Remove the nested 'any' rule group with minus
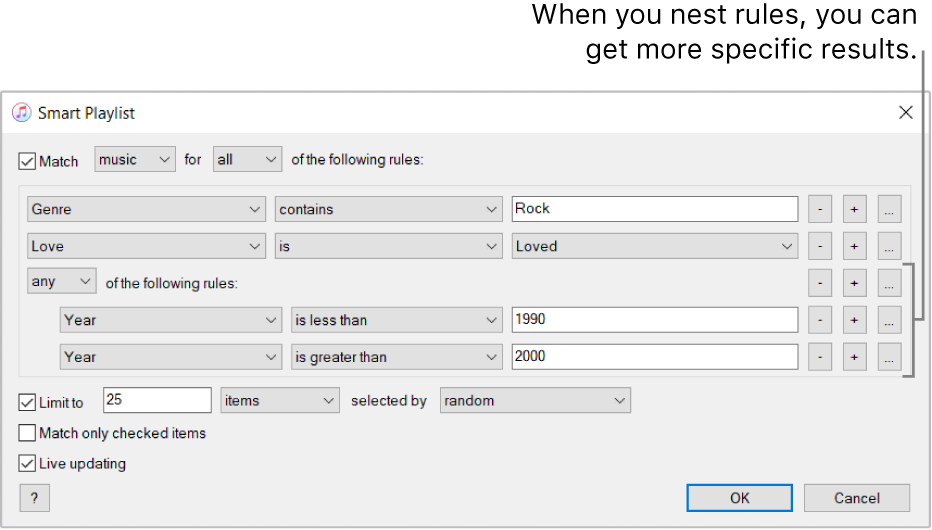This screenshot has width=932, height=530. pos(819,283)
